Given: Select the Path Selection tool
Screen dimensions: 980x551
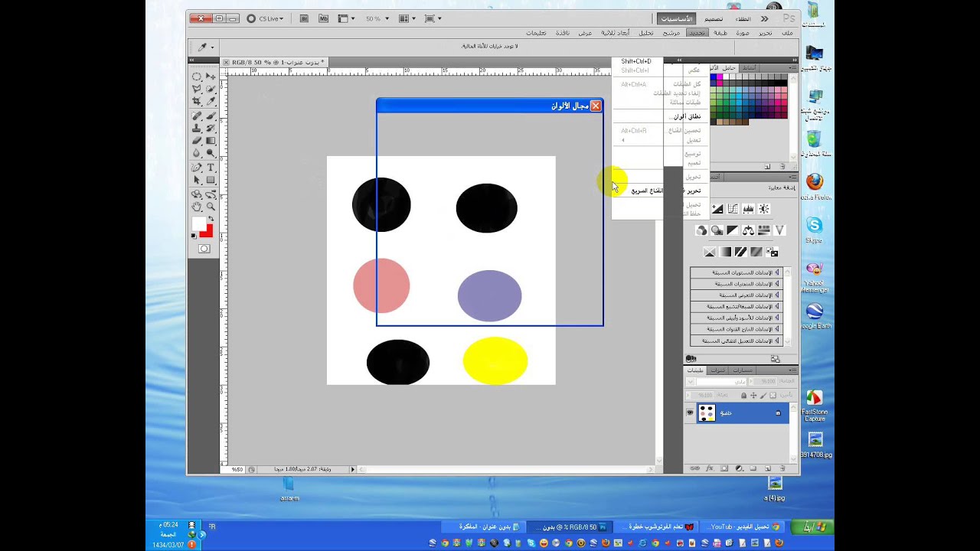Looking at the screenshot, I should (x=197, y=180).
